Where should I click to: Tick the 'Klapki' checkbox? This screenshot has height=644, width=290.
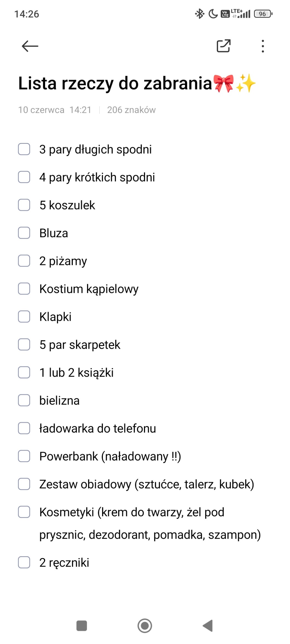[x=24, y=317]
